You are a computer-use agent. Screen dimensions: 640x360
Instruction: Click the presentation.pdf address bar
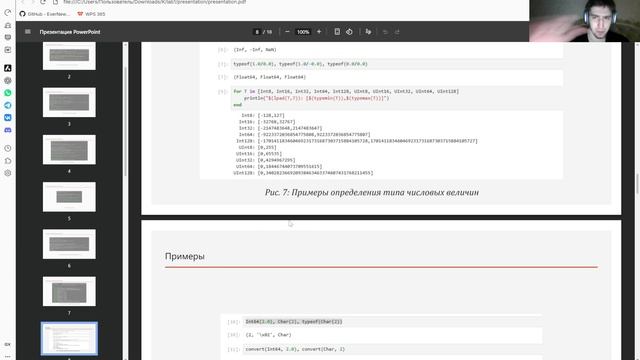pos(154,2)
